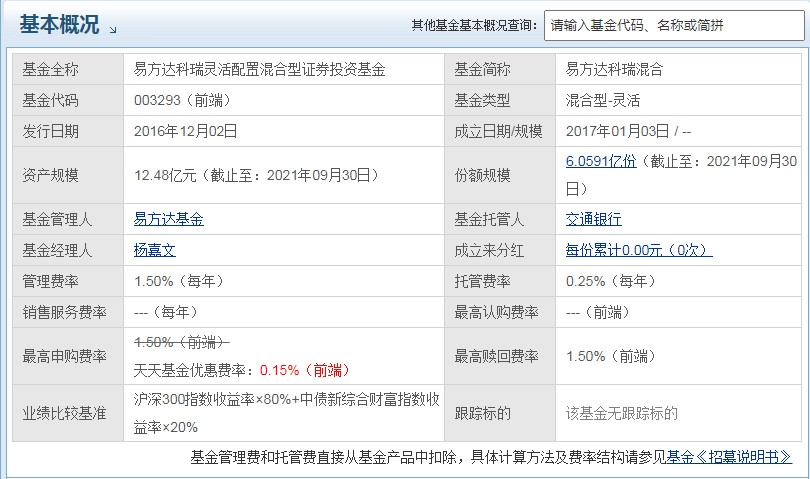Image resolution: width=810 pixels, height=479 pixels.
Task: Click the 跟踪标的 column label
Action: point(482,413)
